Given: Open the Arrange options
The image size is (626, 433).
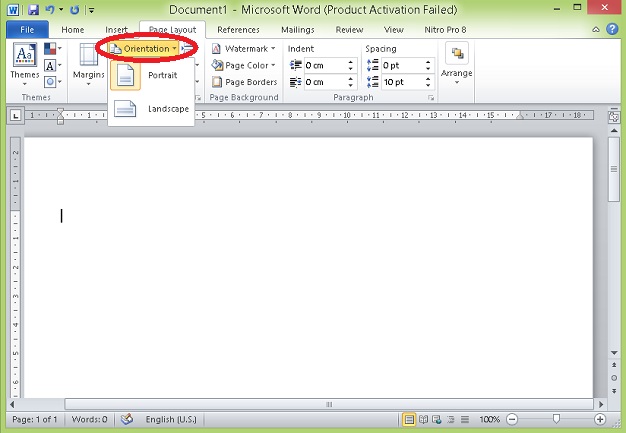Looking at the screenshot, I should point(457,62).
